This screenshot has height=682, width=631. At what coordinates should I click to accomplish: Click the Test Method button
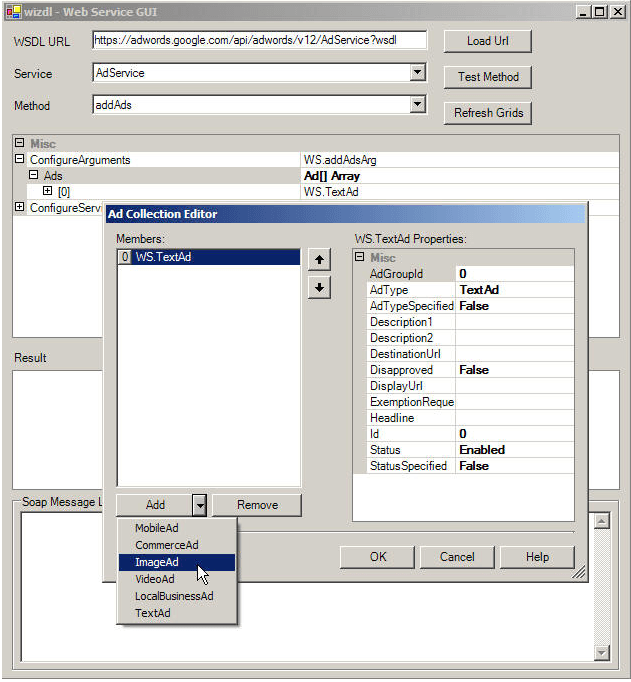pos(487,77)
